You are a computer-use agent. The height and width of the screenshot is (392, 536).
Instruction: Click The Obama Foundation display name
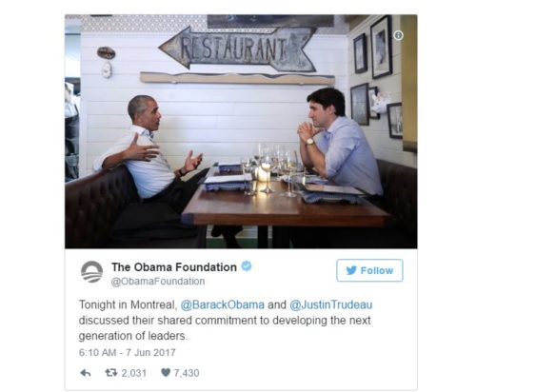(174, 267)
